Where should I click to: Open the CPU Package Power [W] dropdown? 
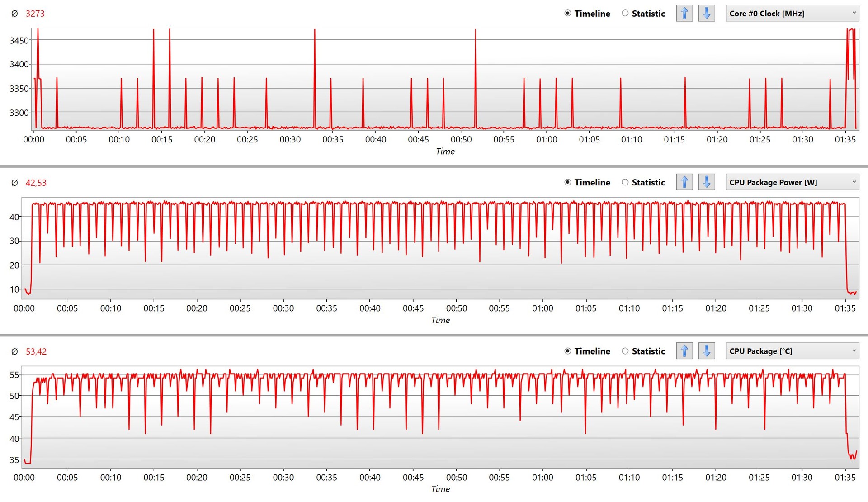click(x=792, y=182)
